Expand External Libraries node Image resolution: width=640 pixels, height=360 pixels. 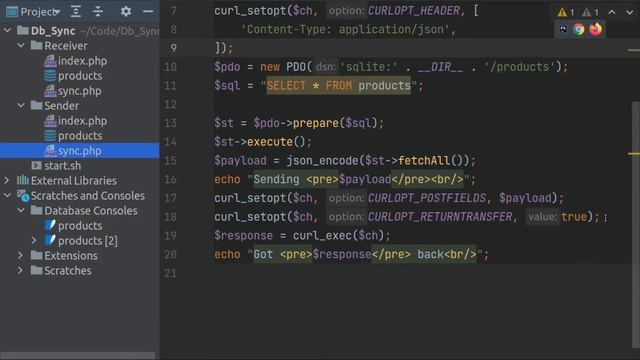pos(7,180)
